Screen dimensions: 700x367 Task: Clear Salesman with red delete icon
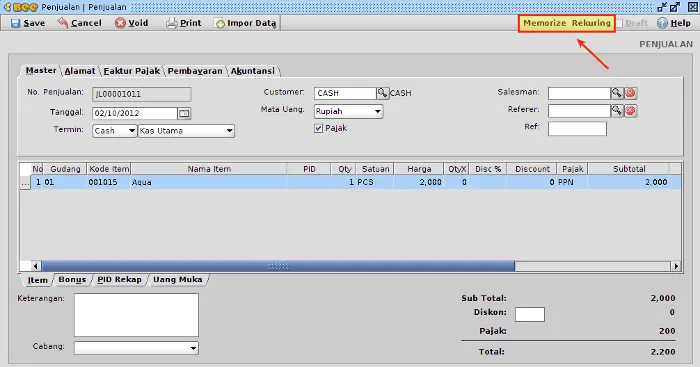(630, 93)
